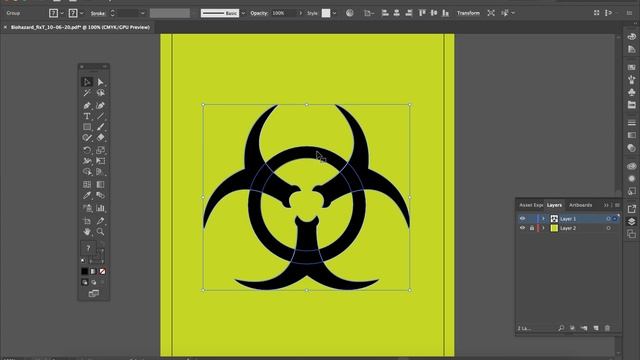The width and height of the screenshot is (640, 360).
Task: Select the Mesh tool
Action: (x=87, y=184)
